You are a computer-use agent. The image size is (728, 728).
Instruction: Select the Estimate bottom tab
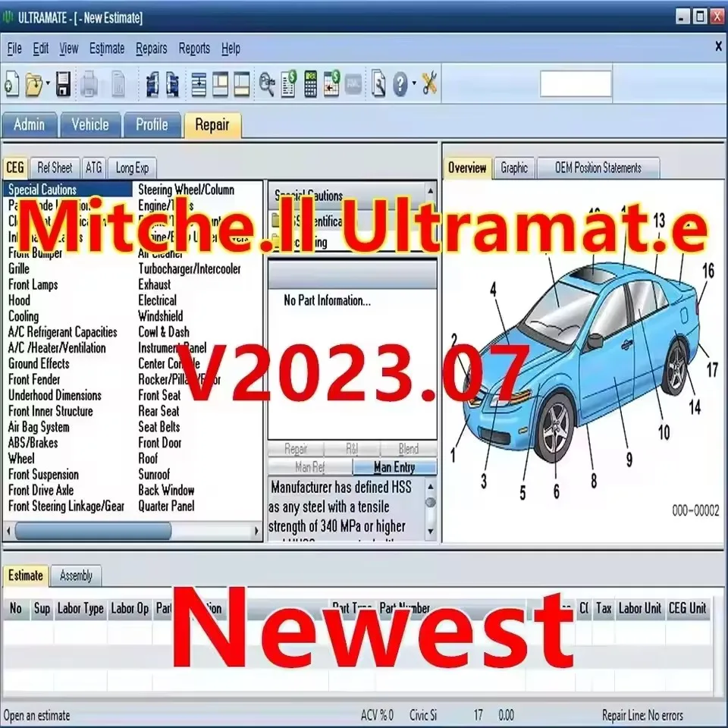click(26, 576)
